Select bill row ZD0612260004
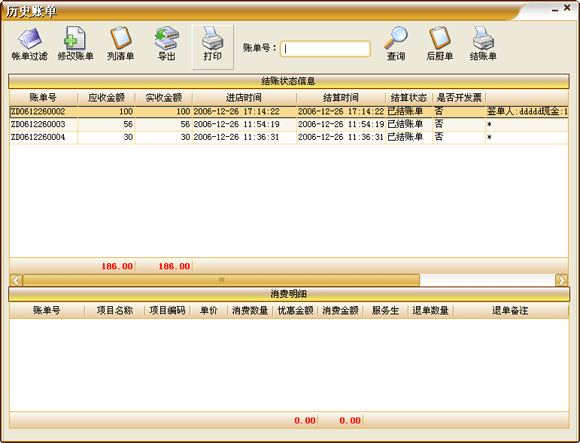This screenshot has width=580, height=443. tap(289, 137)
